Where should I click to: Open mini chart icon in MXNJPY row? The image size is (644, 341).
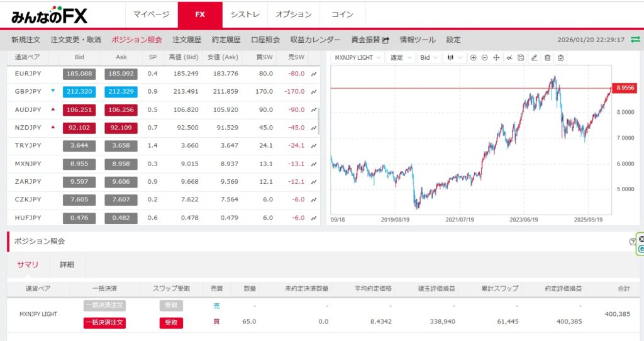click(x=313, y=164)
